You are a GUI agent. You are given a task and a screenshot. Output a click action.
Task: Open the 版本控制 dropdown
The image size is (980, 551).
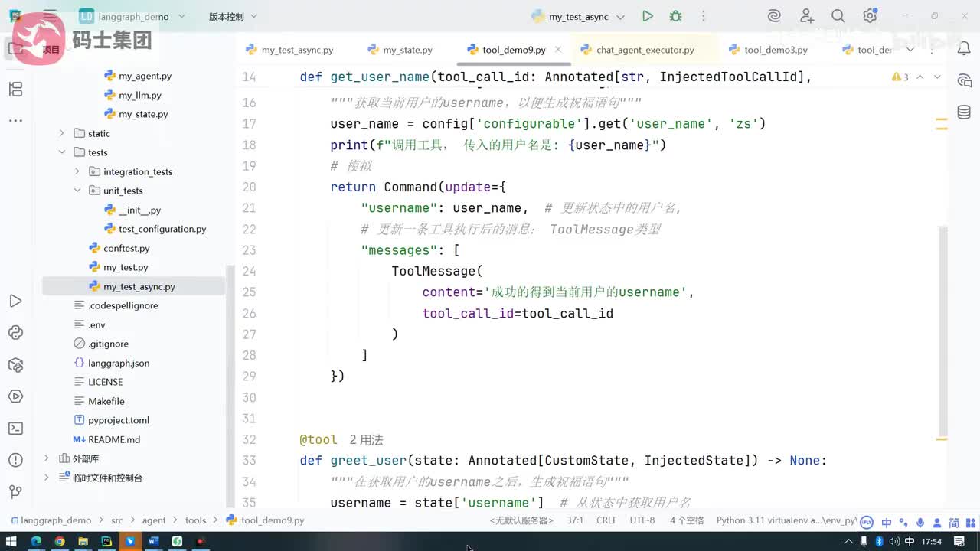click(x=234, y=16)
